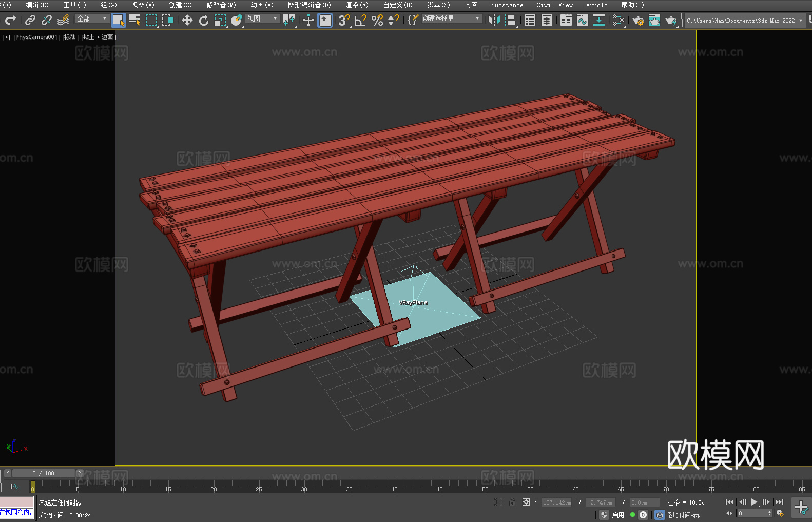Expand the project path dropdown
This screenshot has height=522, width=812.
click(x=800, y=21)
